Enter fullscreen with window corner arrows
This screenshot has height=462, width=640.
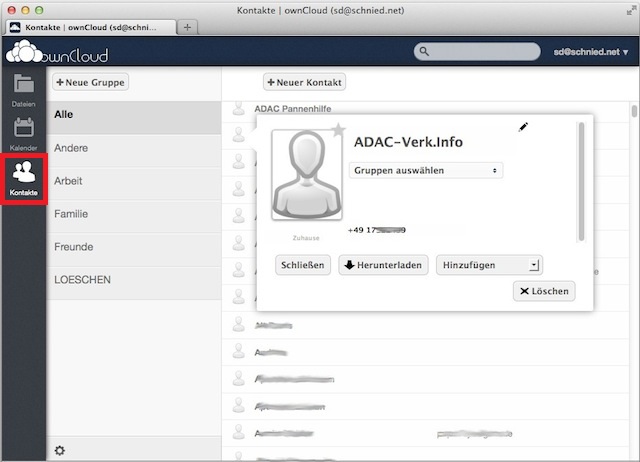631,11
